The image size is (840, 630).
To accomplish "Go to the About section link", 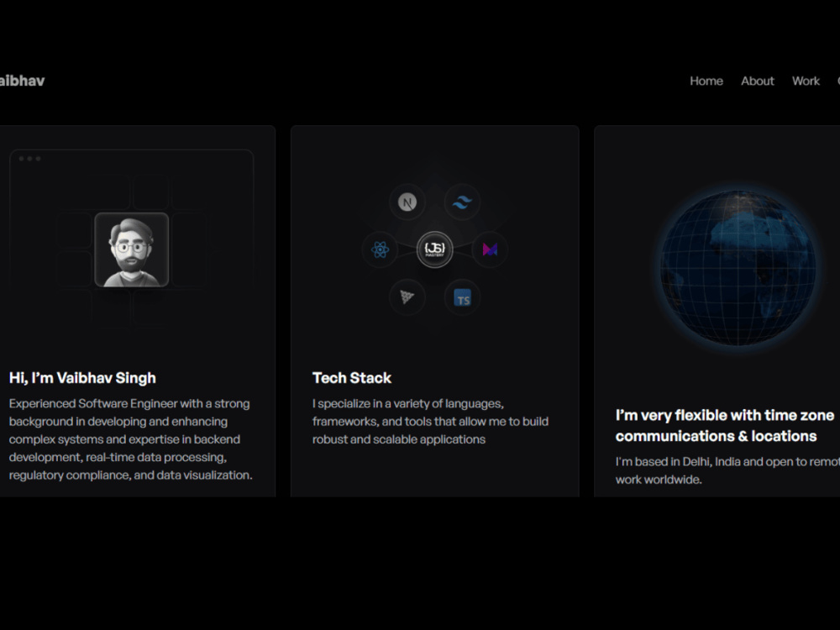I will click(758, 81).
